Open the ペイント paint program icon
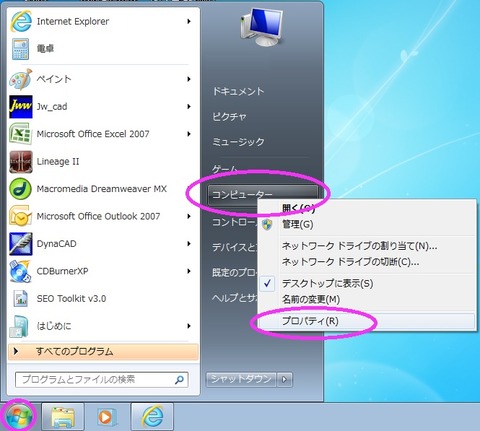Image resolution: width=480 pixels, height=431 pixels. (21, 79)
